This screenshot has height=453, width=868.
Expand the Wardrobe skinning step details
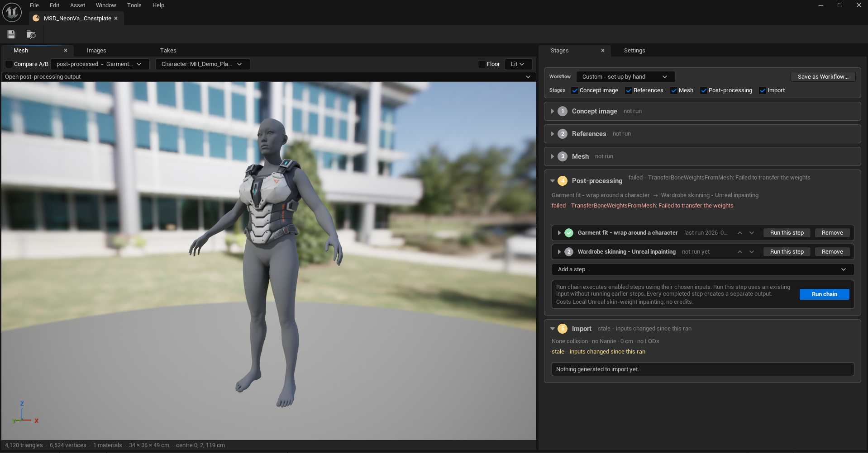point(559,252)
